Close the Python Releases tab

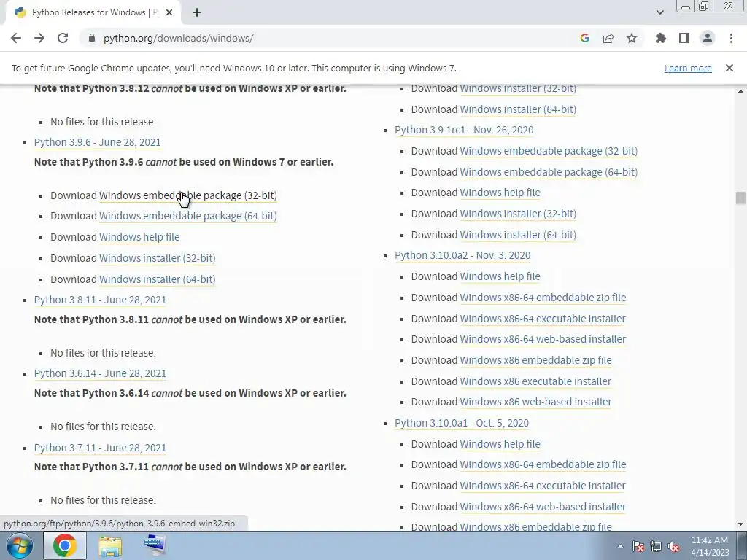click(x=169, y=13)
